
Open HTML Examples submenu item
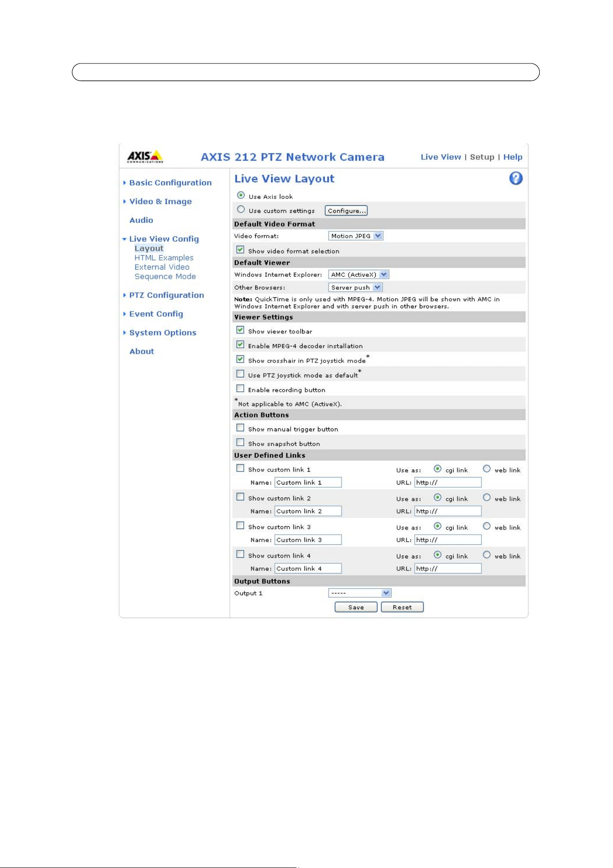164,258
